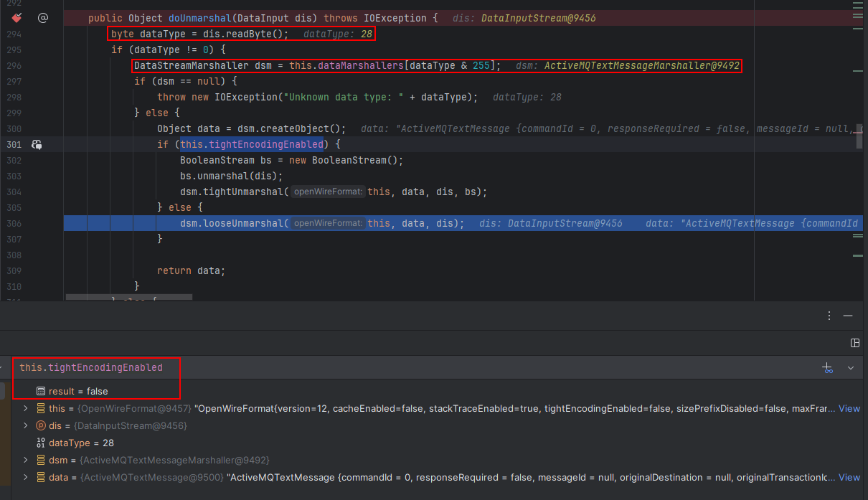Click line number 296 in the gutter

point(13,65)
